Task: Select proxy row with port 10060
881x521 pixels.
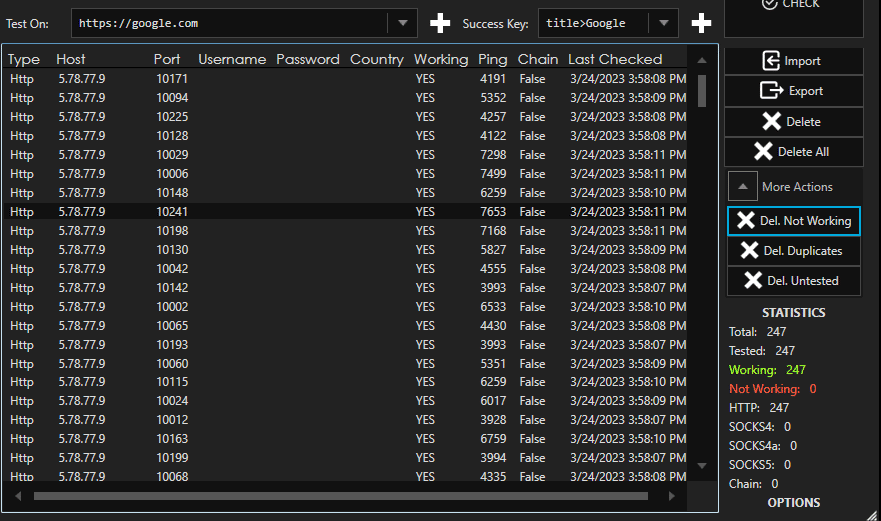Action: pyautogui.click(x=346, y=364)
